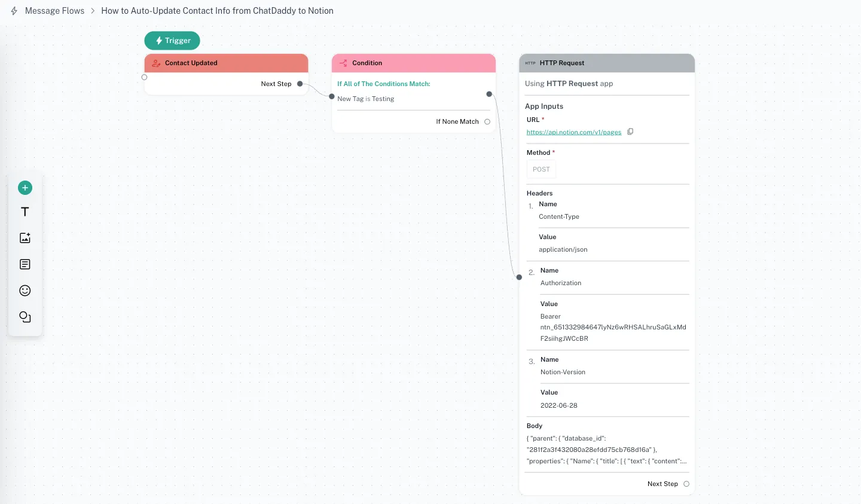Click the lightning bolt Message Flows icon
The height and width of the screenshot is (504, 861).
14,11
